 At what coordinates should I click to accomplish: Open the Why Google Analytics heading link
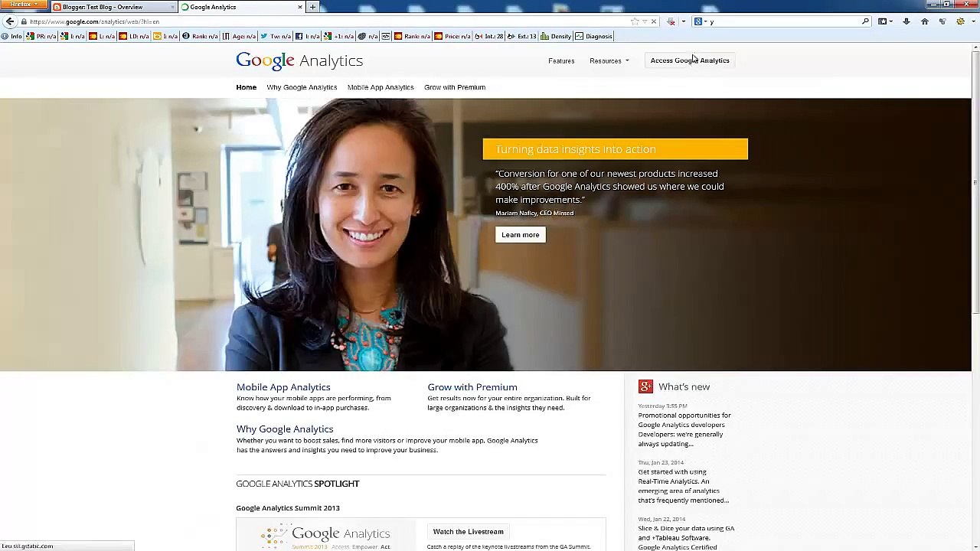click(285, 429)
